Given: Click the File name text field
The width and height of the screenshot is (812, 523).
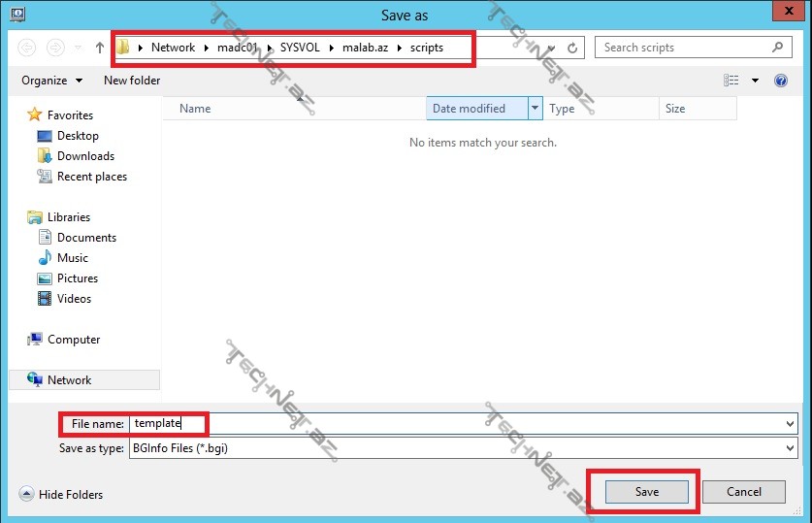Looking at the screenshot, I should click(x=461, y=424).
